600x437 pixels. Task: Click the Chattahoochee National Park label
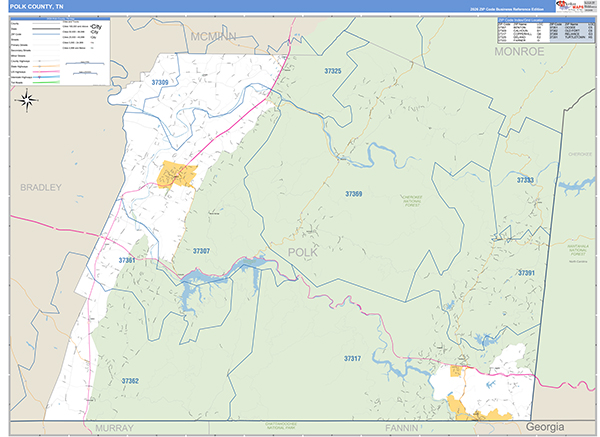(x=280, y=426)
